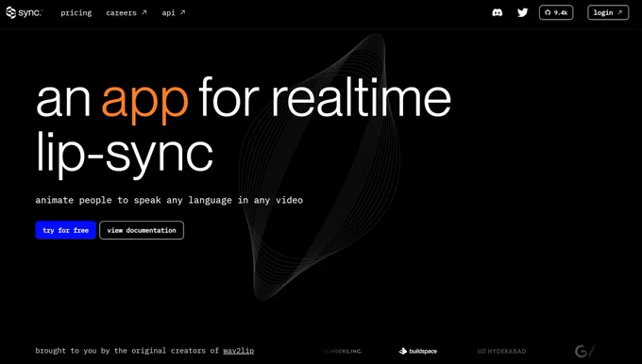Click the G/ logo at bottom

pyautogui.click(x=584, y=351)
